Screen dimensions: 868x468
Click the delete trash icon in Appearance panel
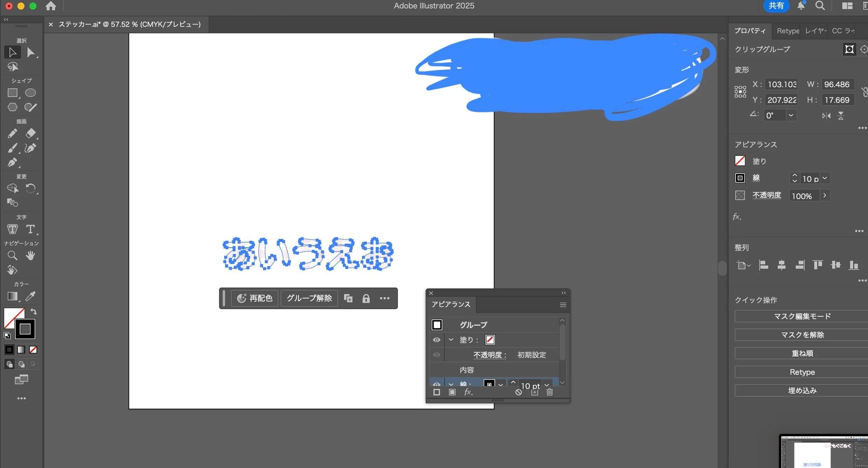coord(550,392)
